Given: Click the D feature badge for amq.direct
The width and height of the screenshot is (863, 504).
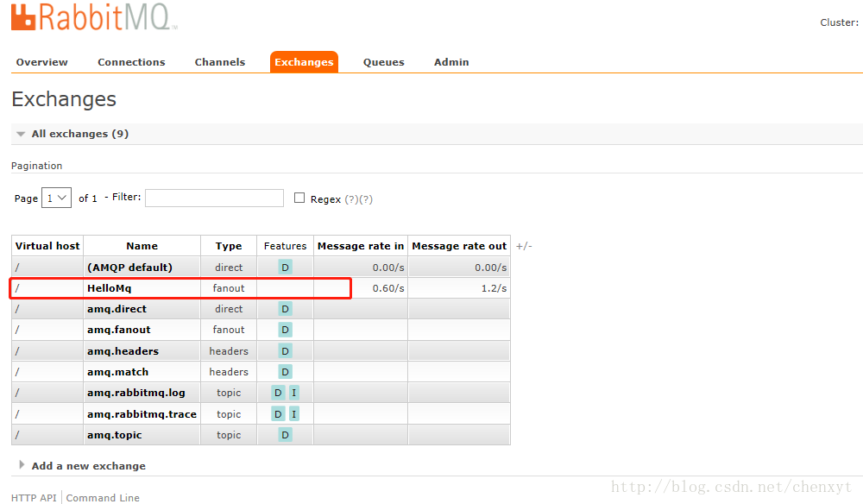Looking at the screenshot, I should pos(285,309).
